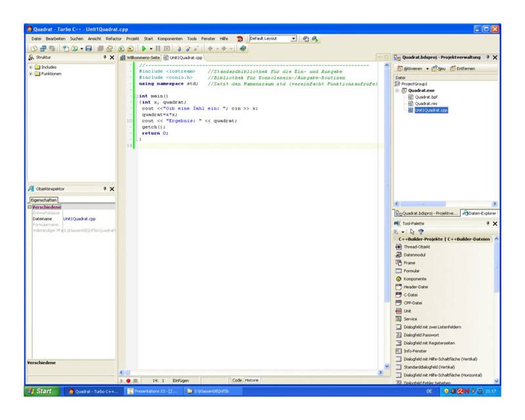This screenshot has width=525, height=420.
Task: Click the Aktivieren button
Action: point(412,68)
